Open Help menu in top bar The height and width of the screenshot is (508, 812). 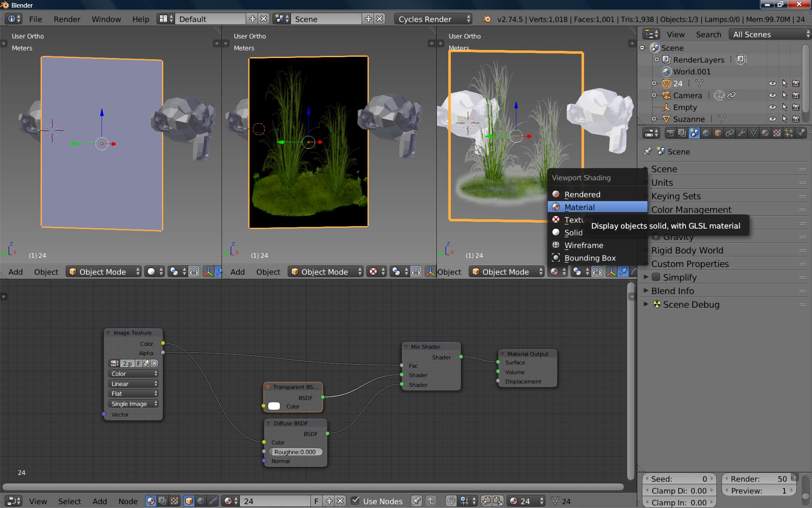coord(140,19)
